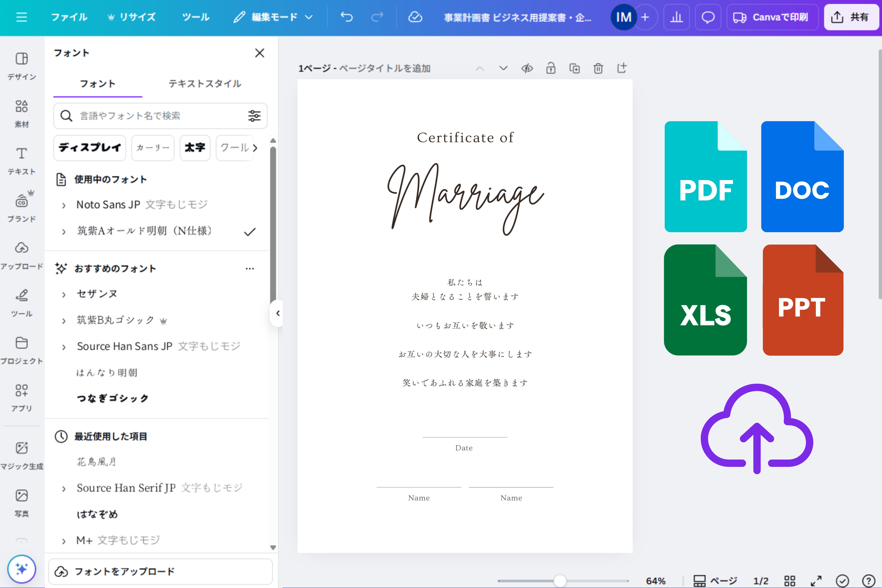Image resolution: width=882 pixels, height=588 pixels.
Task: Click the IM user avatar
Action: click(x=624, y=17)
